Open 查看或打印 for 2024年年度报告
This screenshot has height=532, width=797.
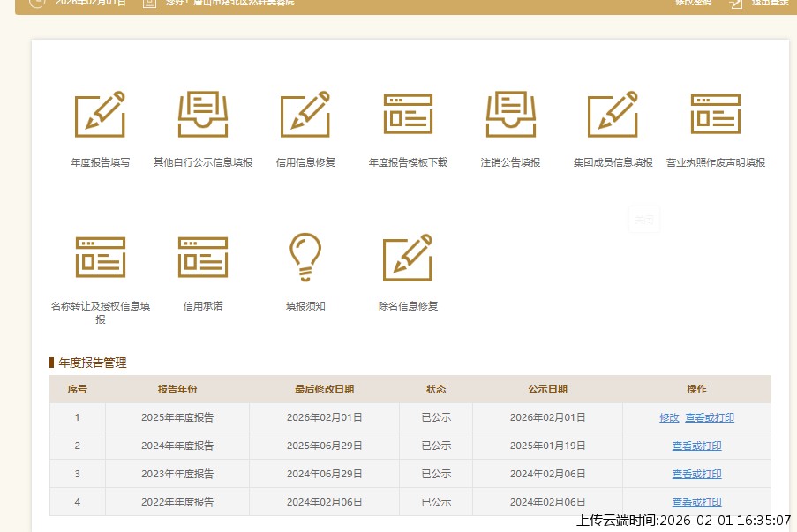(696, 446)
